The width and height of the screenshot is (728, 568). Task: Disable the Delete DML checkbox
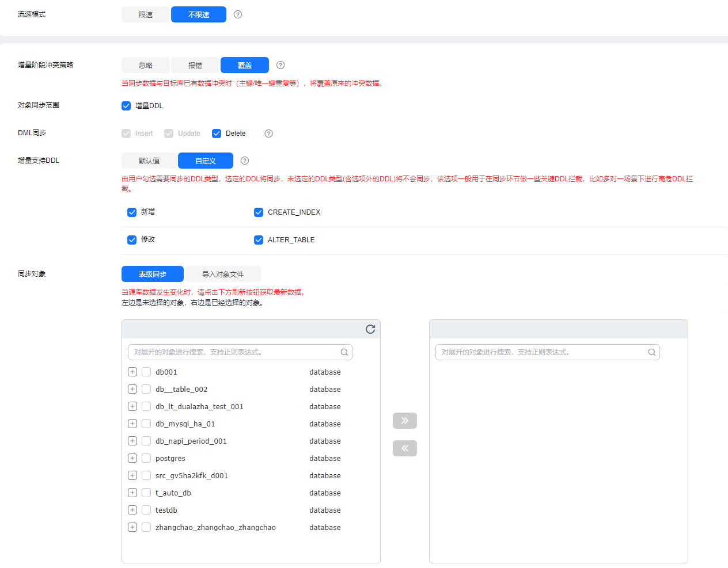pos(216,133)
